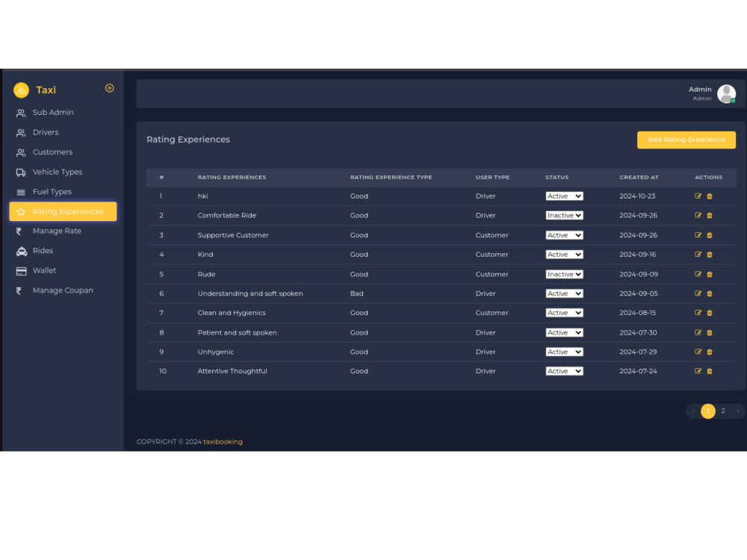
Task: Delete the Rude rating experience
Action: 710,274
